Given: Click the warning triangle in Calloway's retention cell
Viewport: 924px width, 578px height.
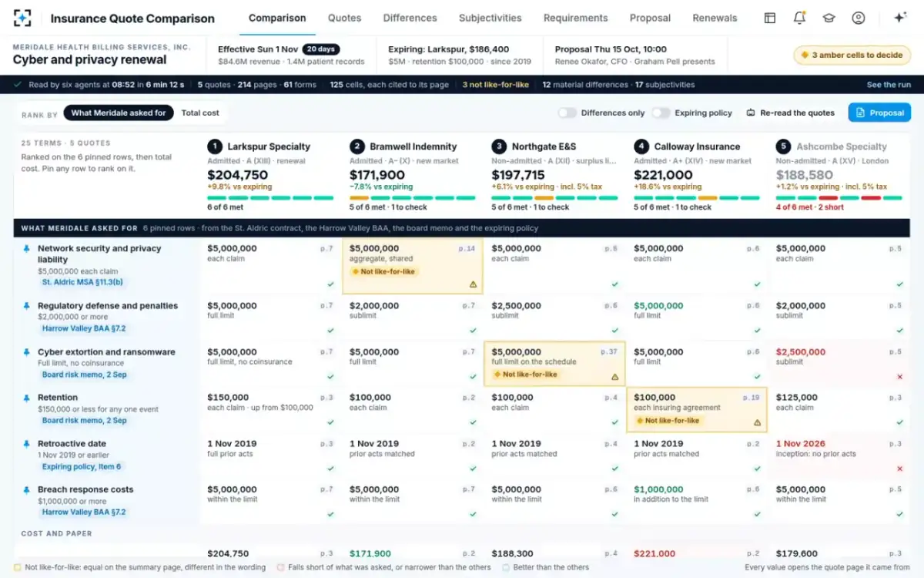Looking at the screenshot, I should pos(757,422).
